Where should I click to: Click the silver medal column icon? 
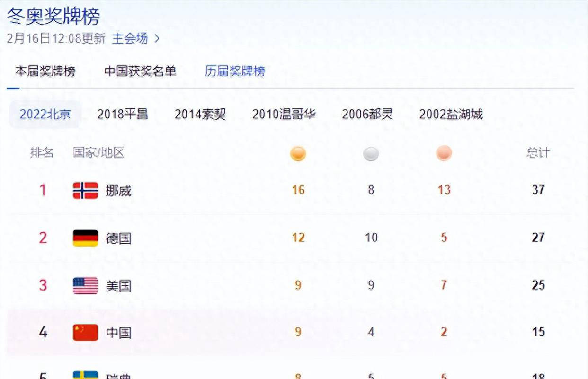(371, 153)
